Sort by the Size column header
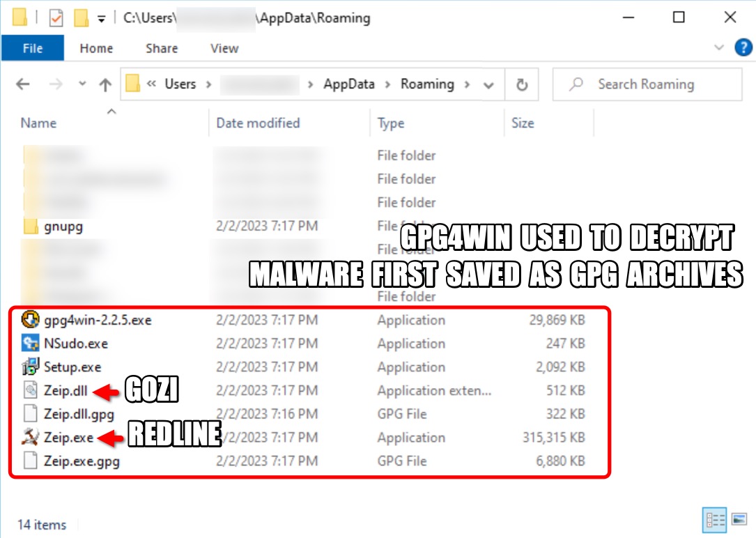 [x=523, y=123]
